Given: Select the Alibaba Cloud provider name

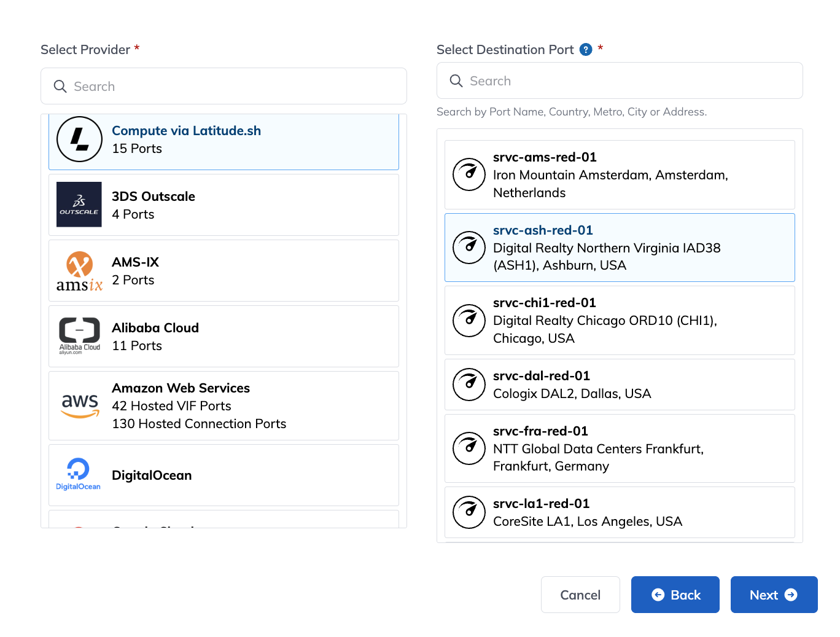Looking at the screenshot, I should (x=155, y=328).
